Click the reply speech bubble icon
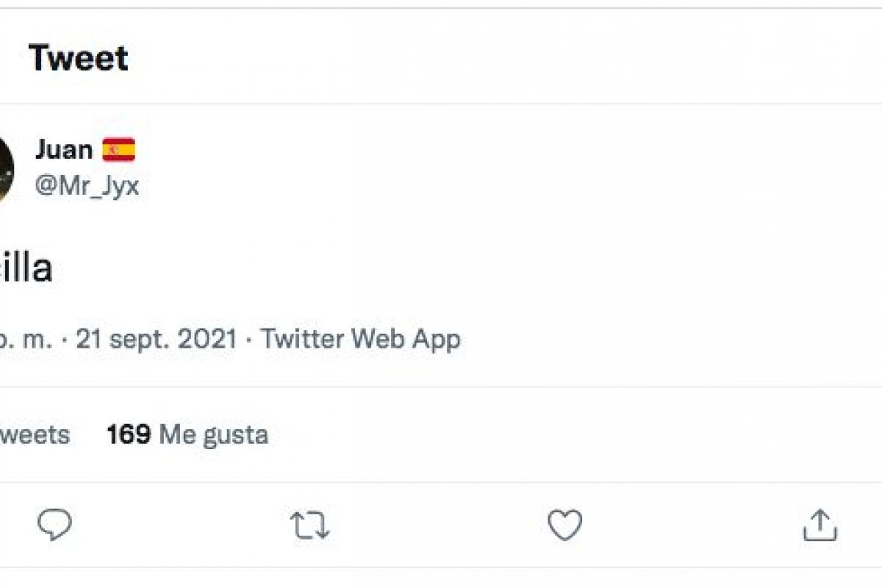The width and height of the screenshot is (882, 588). coord(55,526)
